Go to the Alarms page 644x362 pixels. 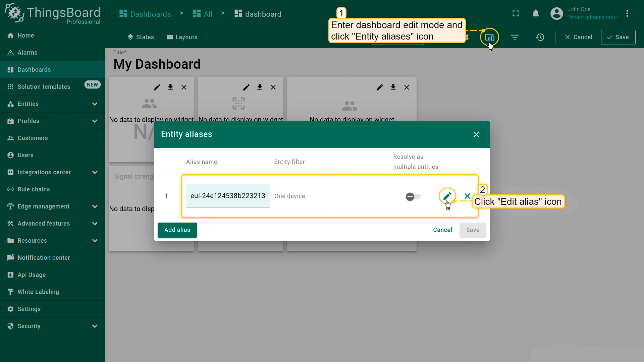pos(28,53)
